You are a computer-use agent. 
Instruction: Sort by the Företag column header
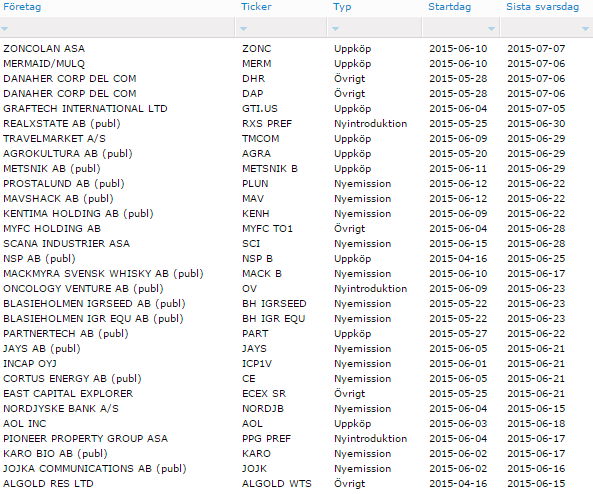[22, 7]
